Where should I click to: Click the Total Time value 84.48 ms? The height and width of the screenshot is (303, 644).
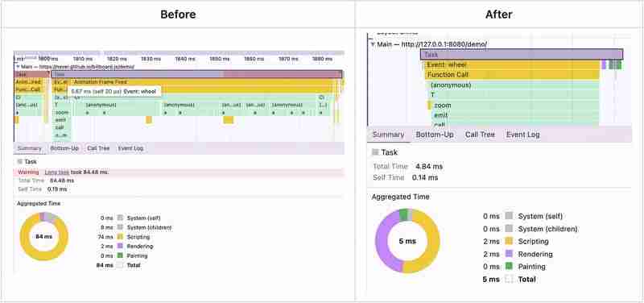point(62,181)
